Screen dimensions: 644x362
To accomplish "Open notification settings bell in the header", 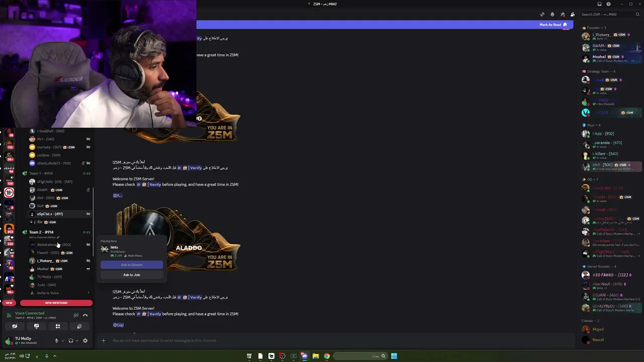I will coord(552,14).
